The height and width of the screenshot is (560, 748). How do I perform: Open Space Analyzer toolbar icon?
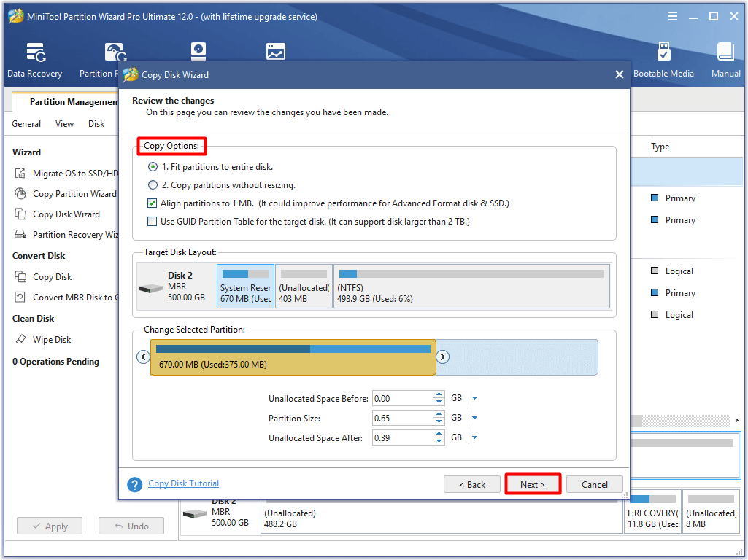pyautogui.click(x=276, y=52)
